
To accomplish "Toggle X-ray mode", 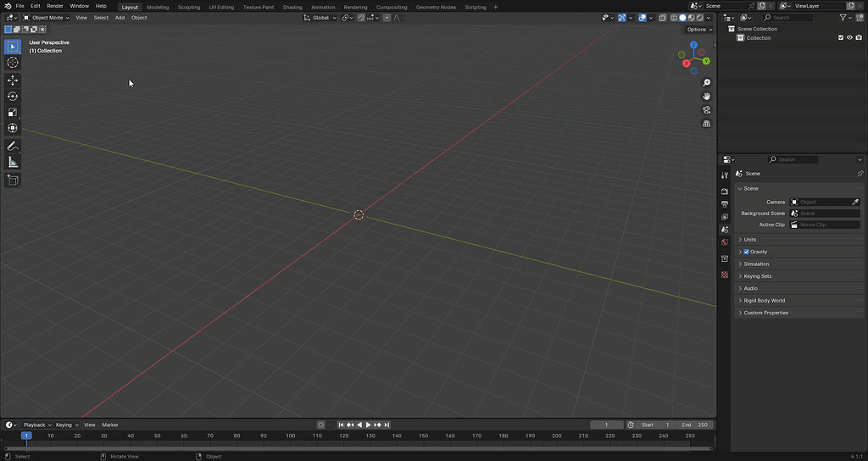I will coord(662,18).
